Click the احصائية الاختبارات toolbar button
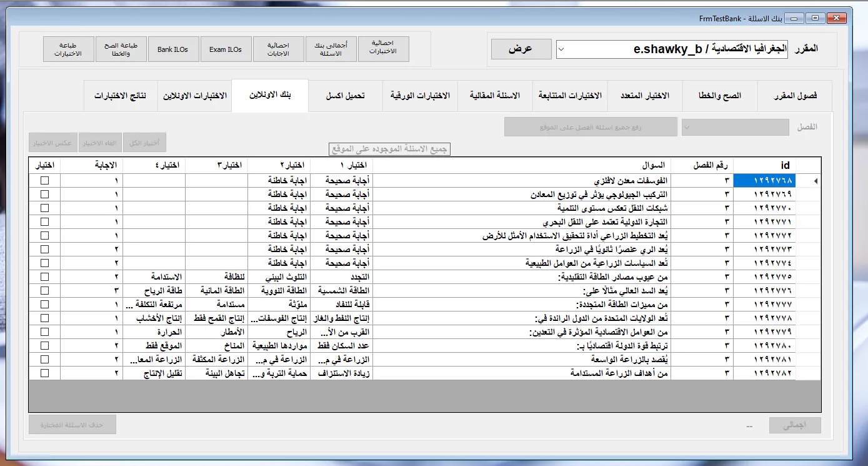Viewport: 868px width, 466px height. coord(384,49)
